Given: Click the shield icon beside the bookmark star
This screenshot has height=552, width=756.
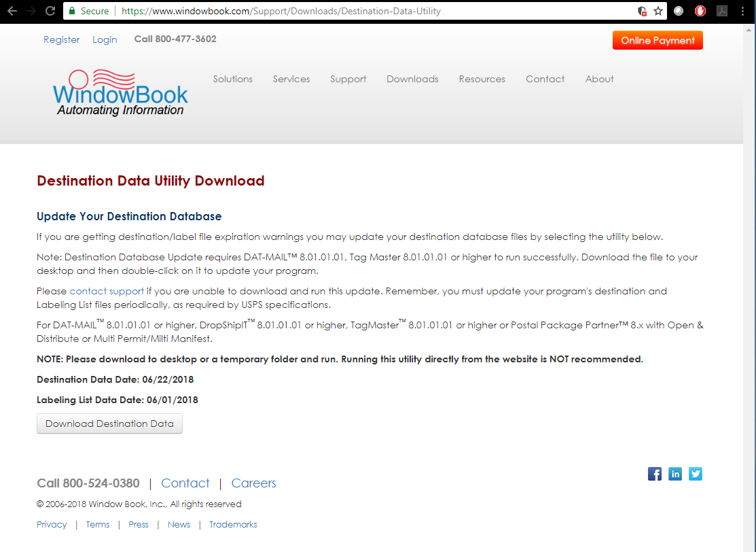Looking at the screenshot, I should coord(642,11).
